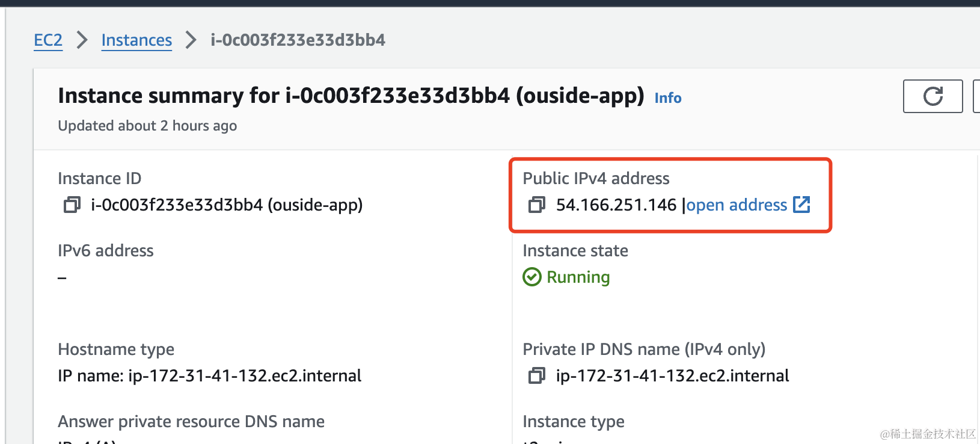
Task: Copy the Private IP DNS name
Action: (537, 376)
